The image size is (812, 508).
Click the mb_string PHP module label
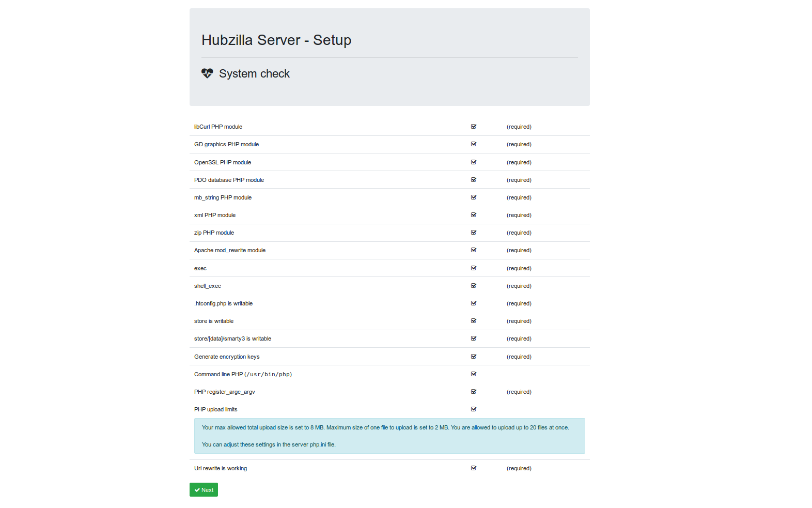point(223,197)
